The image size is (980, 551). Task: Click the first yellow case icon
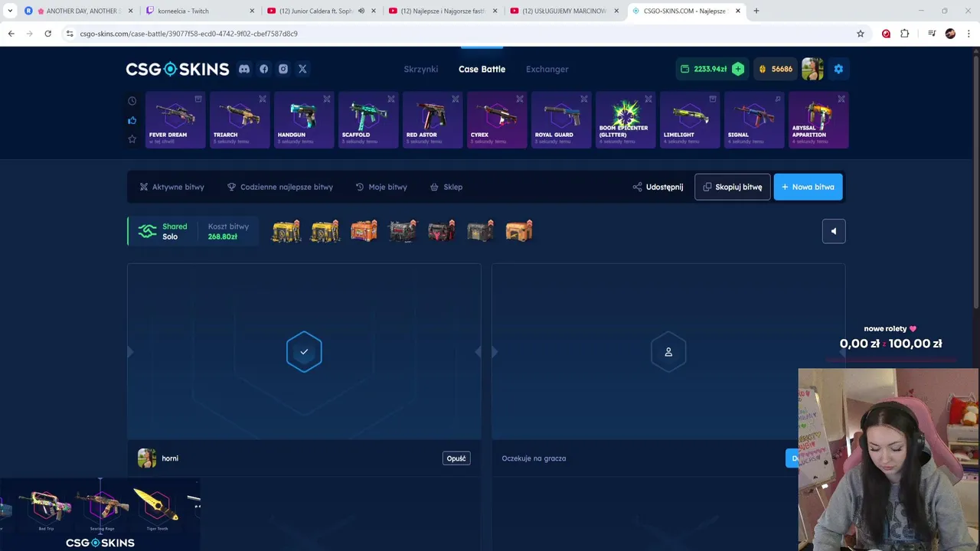286,231
